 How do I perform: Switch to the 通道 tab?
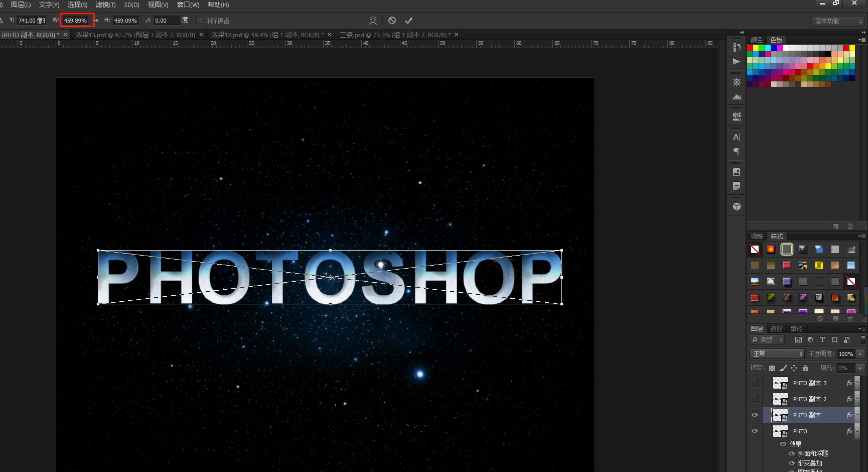776,328
